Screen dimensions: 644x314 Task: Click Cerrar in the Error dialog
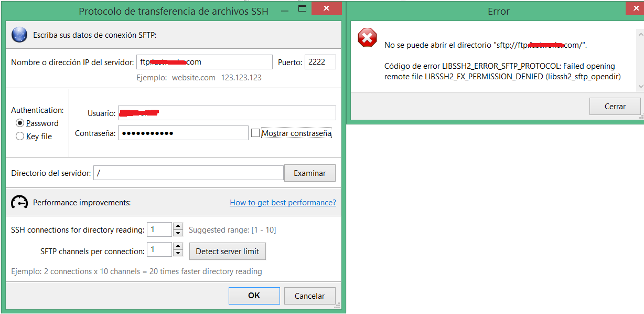[x=615, y=106]
